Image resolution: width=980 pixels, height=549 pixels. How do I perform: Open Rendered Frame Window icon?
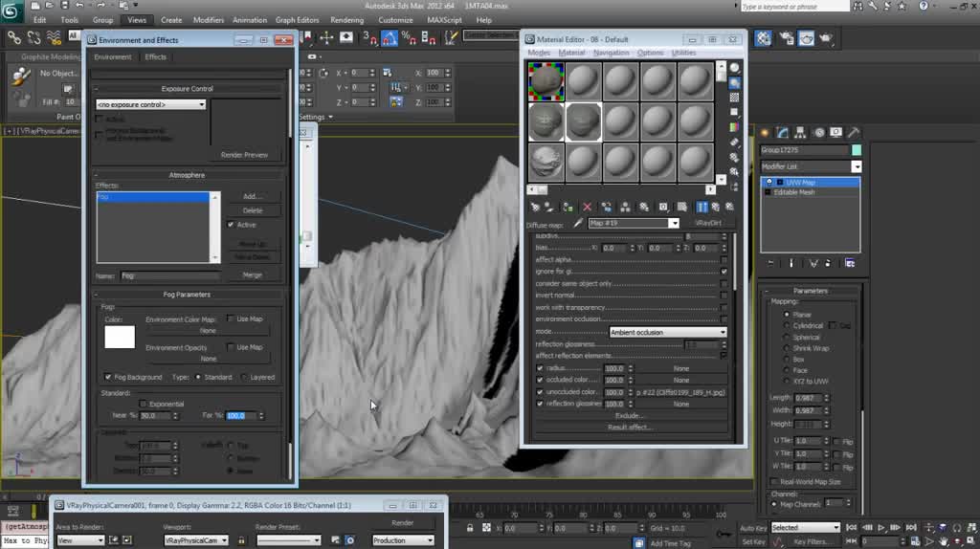(806, 38)
